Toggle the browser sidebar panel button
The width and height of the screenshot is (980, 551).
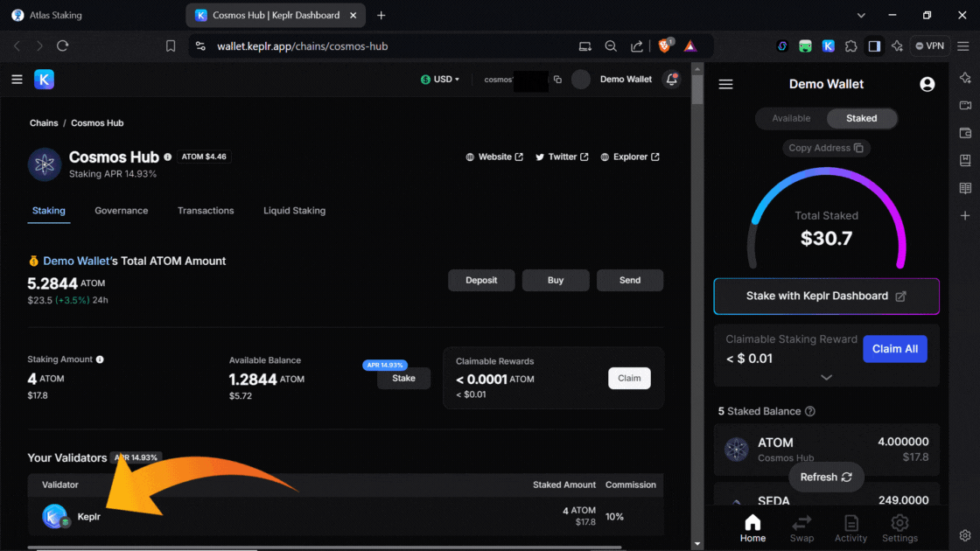coord(873,46)
